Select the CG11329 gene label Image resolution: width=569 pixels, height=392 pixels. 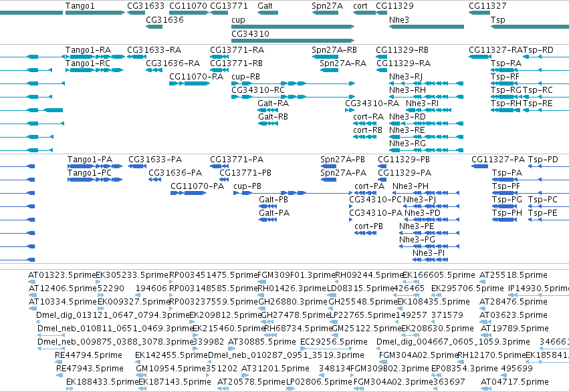(x=394, y=6)
